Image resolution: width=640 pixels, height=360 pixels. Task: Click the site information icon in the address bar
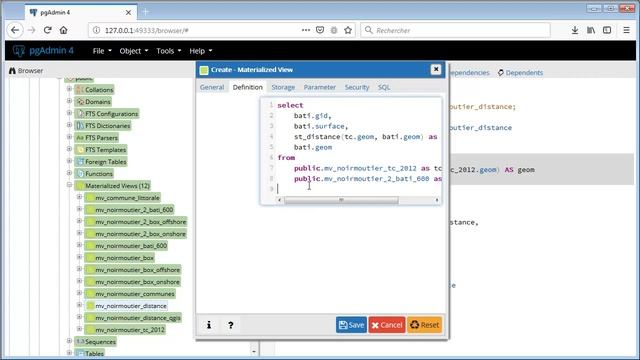click(96, 30)
